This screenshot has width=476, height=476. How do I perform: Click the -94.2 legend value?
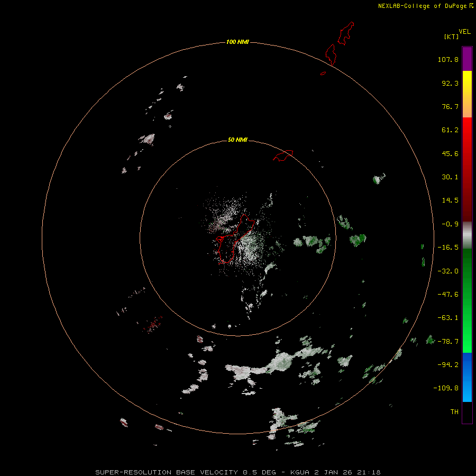click(448, 365)
